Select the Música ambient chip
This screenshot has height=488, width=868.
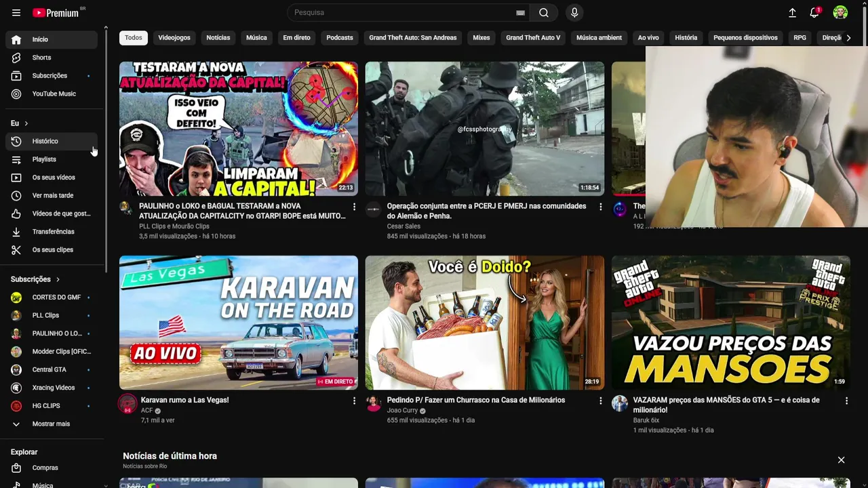(x=599, y=38)
